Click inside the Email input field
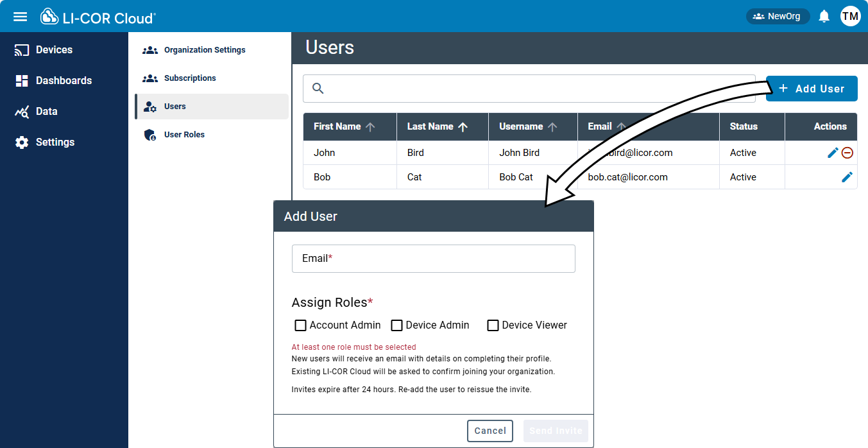868x448 pixels. coord(433,258)
